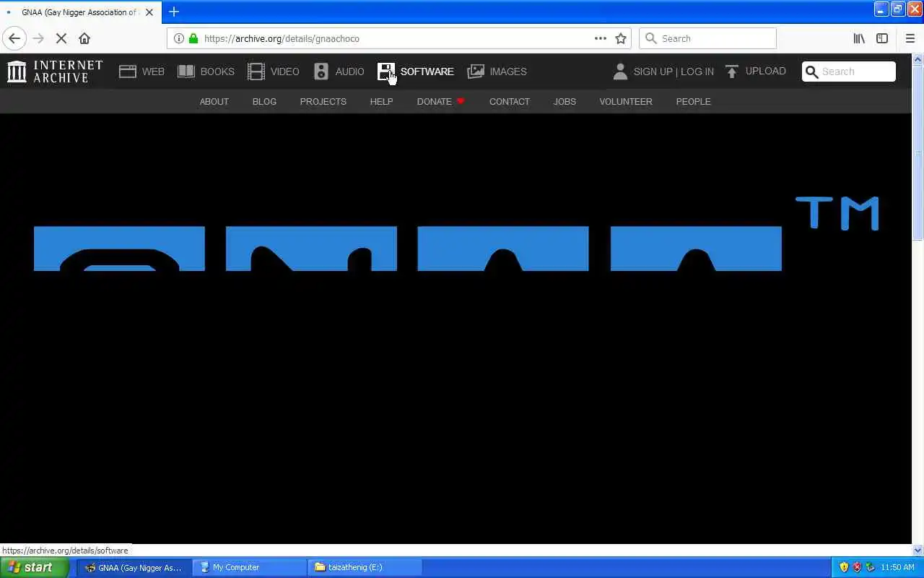Open the Windows Start button
The height and width of the screenshot is (578, 924).
tap(34, 567)
